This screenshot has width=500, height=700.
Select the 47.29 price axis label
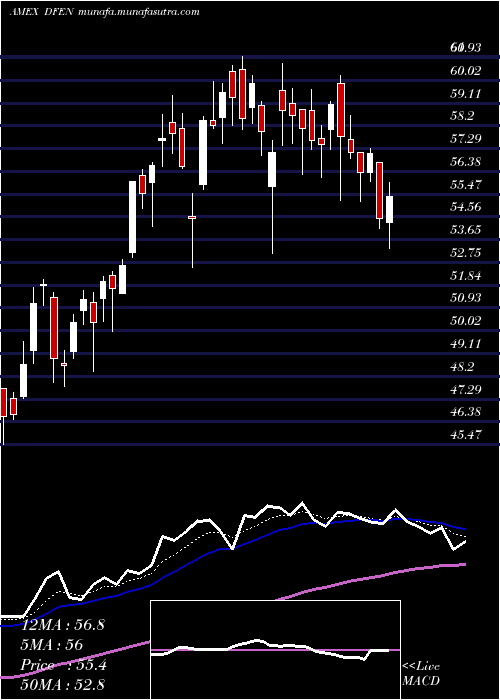coord(466,390)
